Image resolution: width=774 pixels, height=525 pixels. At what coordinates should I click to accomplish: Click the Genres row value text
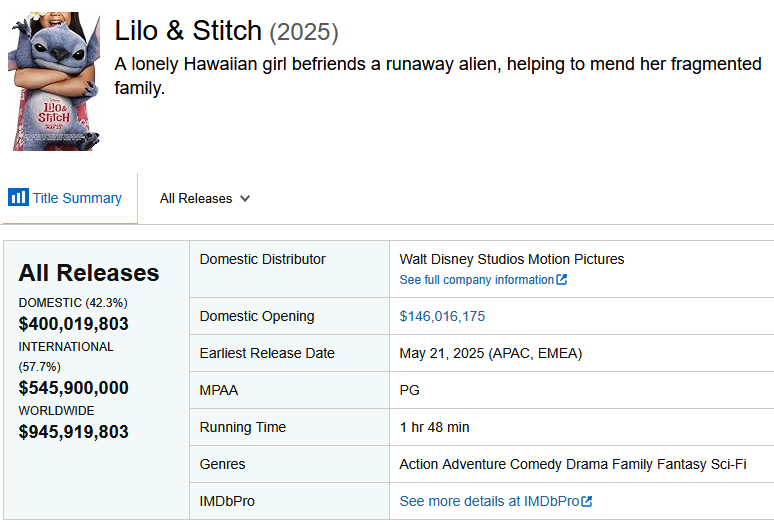(x=573, y=464)
